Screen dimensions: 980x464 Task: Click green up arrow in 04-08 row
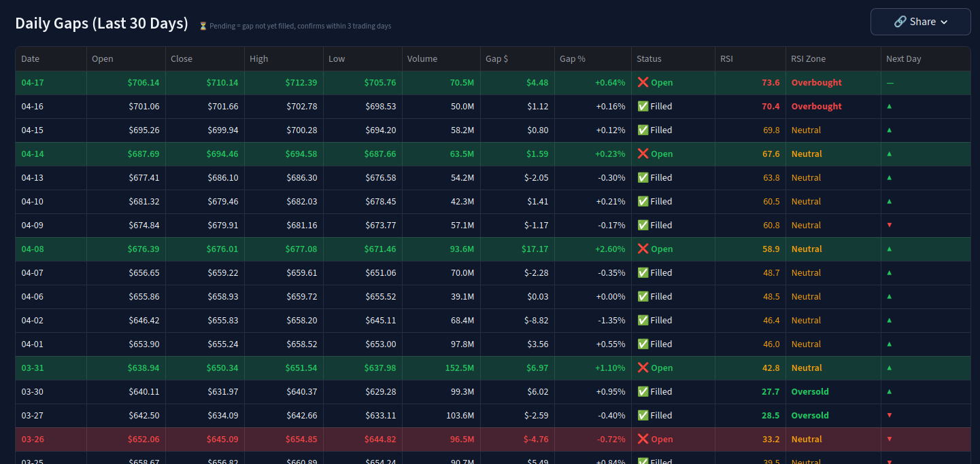tap(889, 249)
